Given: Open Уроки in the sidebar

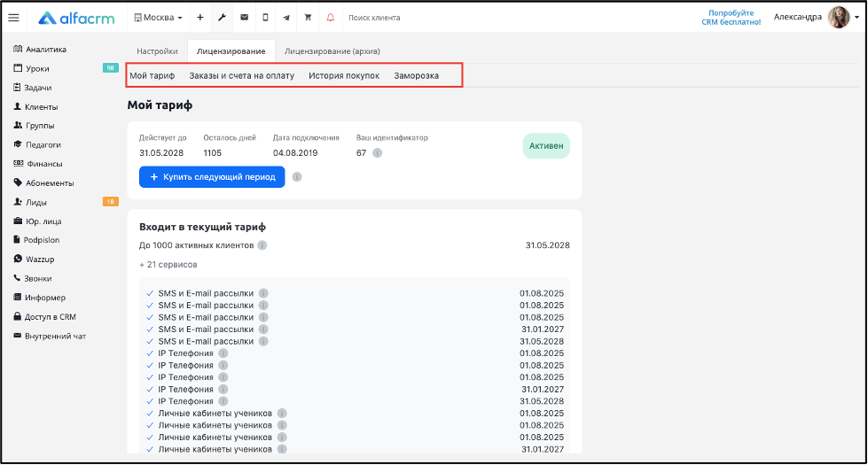Looking at the screenshot, I should click(31, 68).
